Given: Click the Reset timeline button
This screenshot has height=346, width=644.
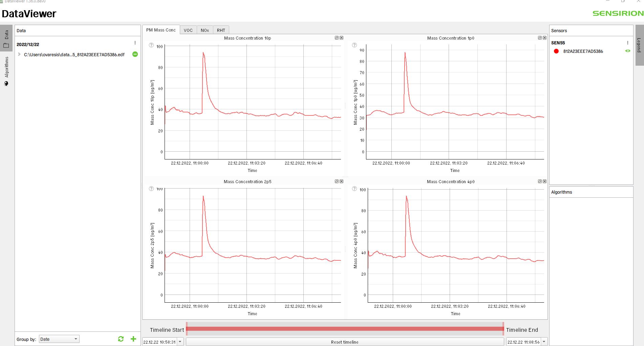Looking at the screenshot, I should (345, 342).
